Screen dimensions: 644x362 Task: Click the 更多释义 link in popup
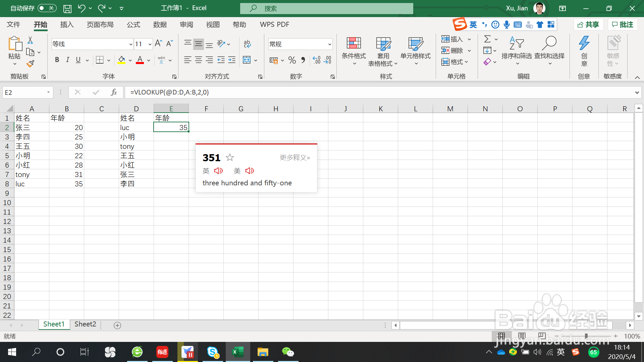click(x=294, y=158)
